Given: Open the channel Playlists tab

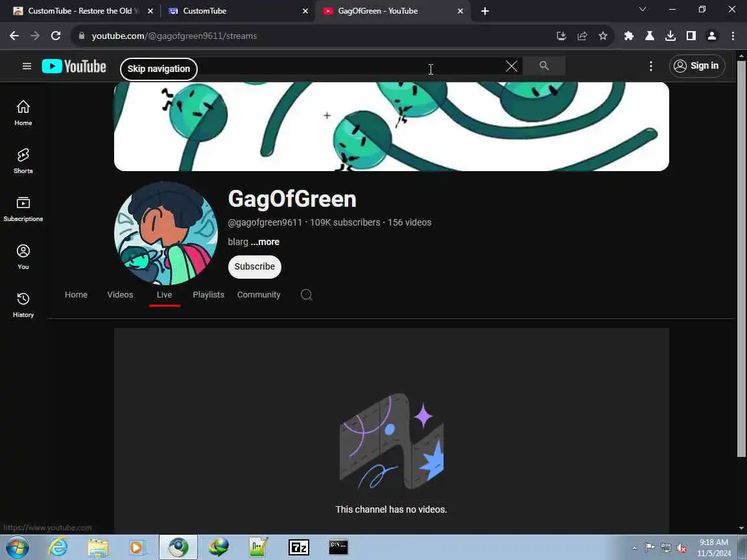Looking at the screenshot, I should coord(208,295).
